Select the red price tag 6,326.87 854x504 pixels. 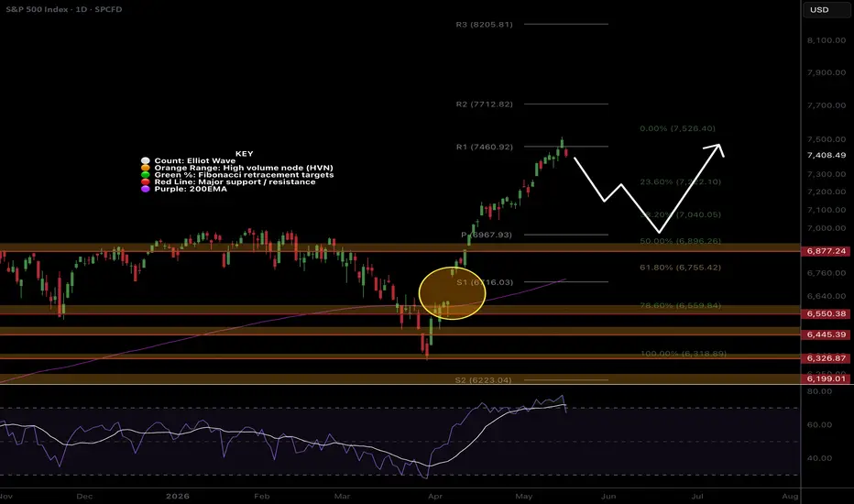tap(826, 358)
